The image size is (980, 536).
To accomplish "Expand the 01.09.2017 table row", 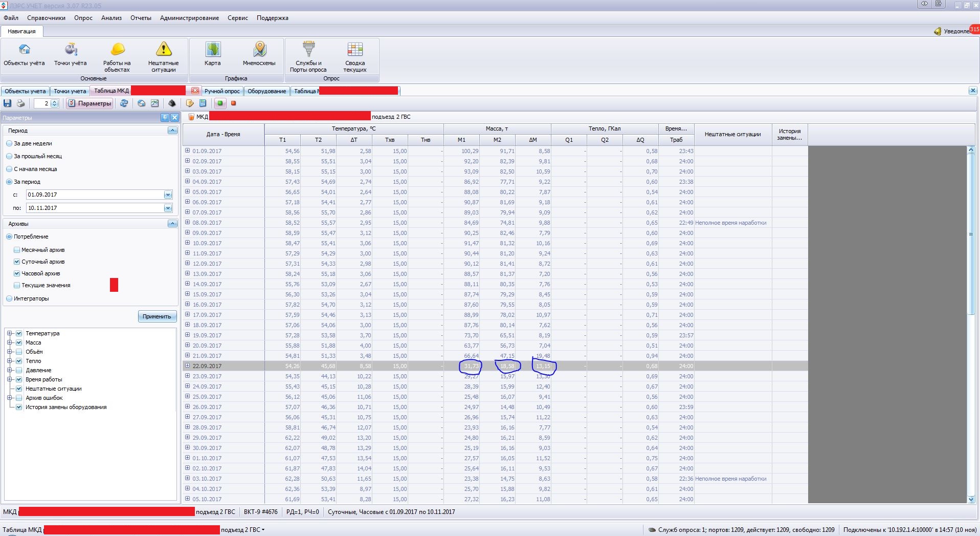I will coord(187,151).
